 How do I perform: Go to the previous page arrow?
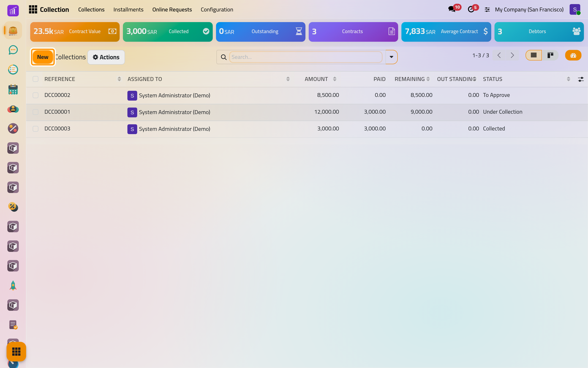tap(499, 55)
